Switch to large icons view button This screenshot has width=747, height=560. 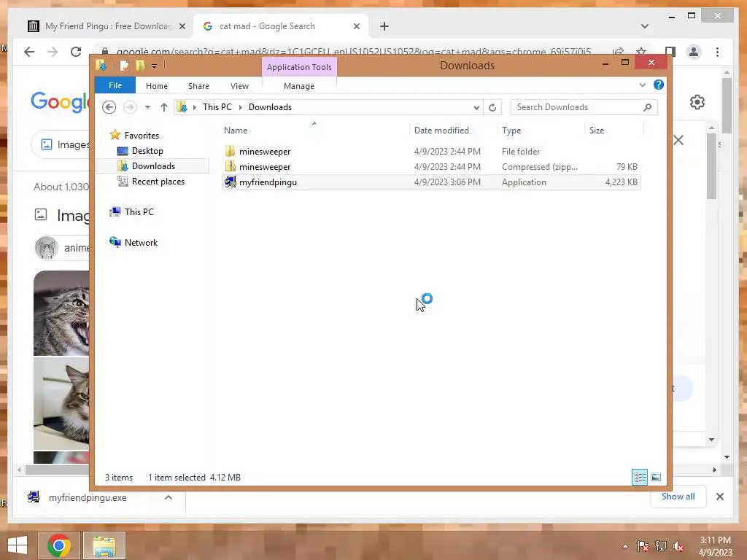[656, 477]
